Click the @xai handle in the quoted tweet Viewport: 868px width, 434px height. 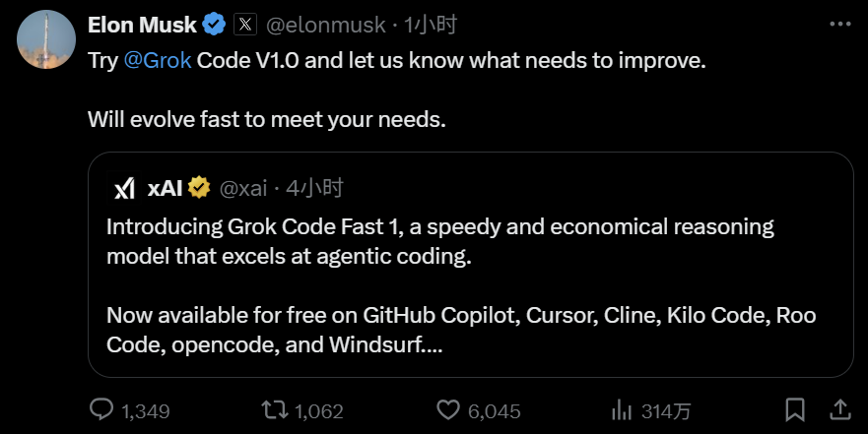click(240, 188)
